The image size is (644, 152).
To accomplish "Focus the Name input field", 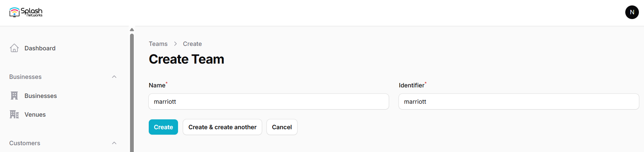I will tap(269, 102).
